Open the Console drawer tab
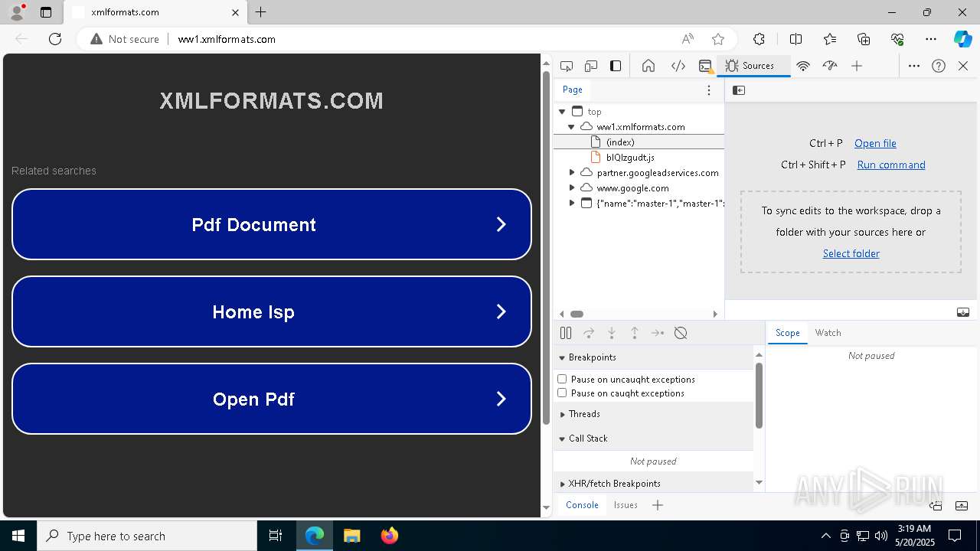Screen dimensions: 980x551 pos(582,505)
